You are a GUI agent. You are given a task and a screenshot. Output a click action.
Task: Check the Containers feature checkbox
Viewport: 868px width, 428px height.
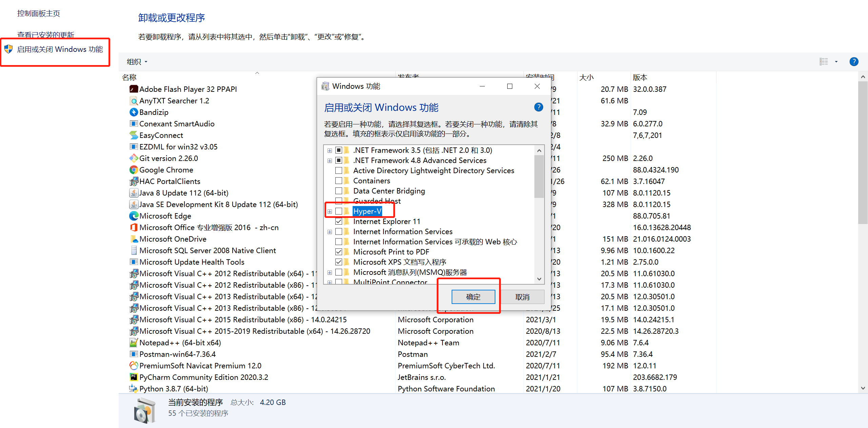coord(338,181)
